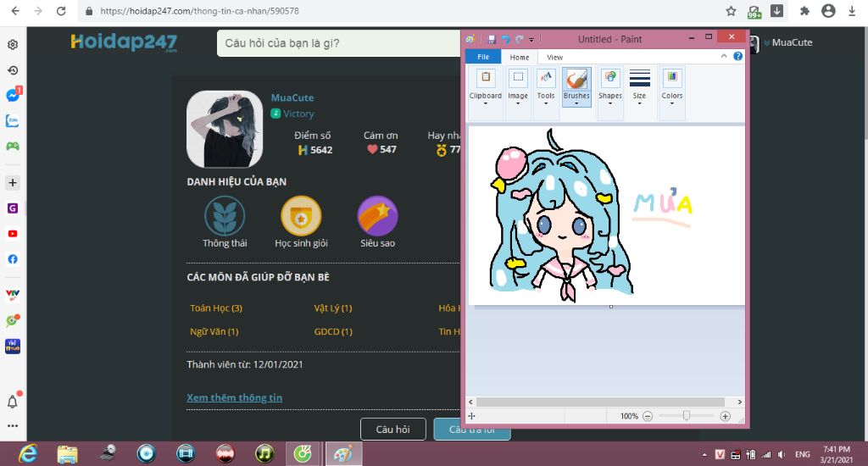
Task: Click the Save icon in Paint's quick access toolbar
Action: tap(491, 39)
